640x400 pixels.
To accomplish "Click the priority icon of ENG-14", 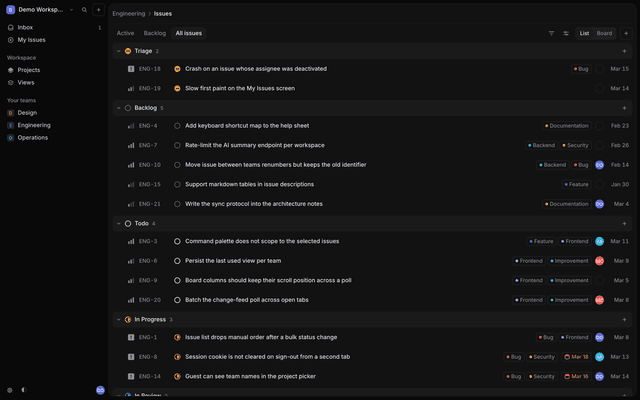I will point(131,377).
